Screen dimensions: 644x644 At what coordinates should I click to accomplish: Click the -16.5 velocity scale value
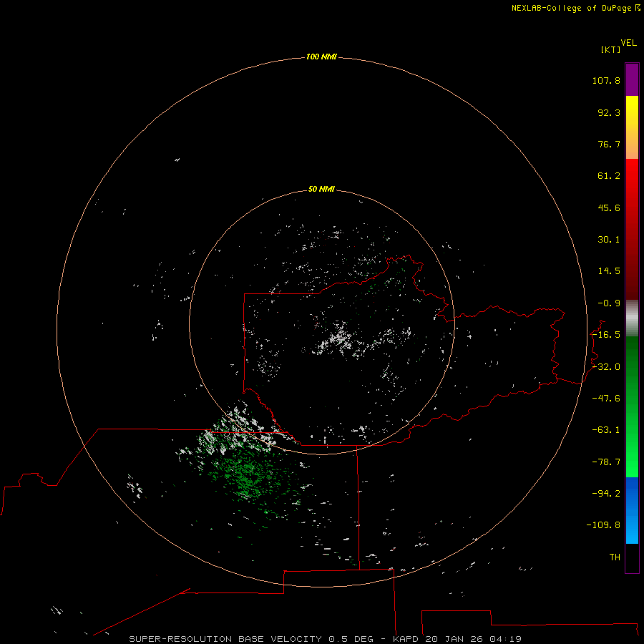point(606,335)
